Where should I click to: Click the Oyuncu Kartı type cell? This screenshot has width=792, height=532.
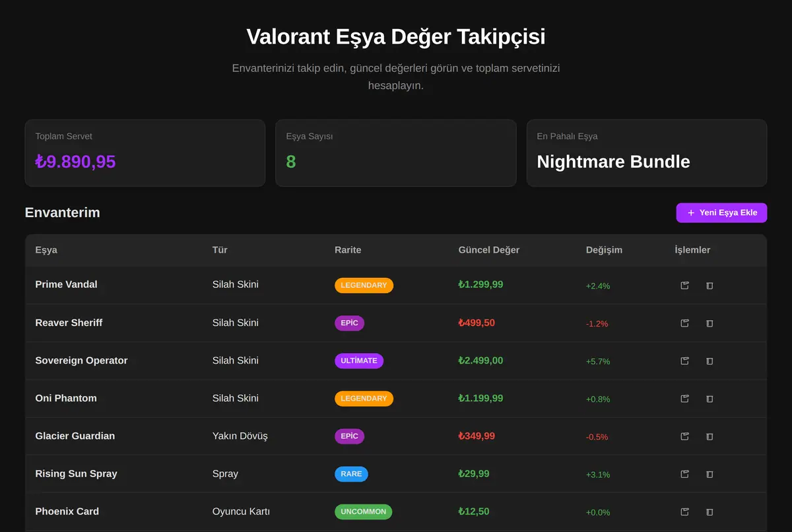pyautogui.click(x=241, y=511)
